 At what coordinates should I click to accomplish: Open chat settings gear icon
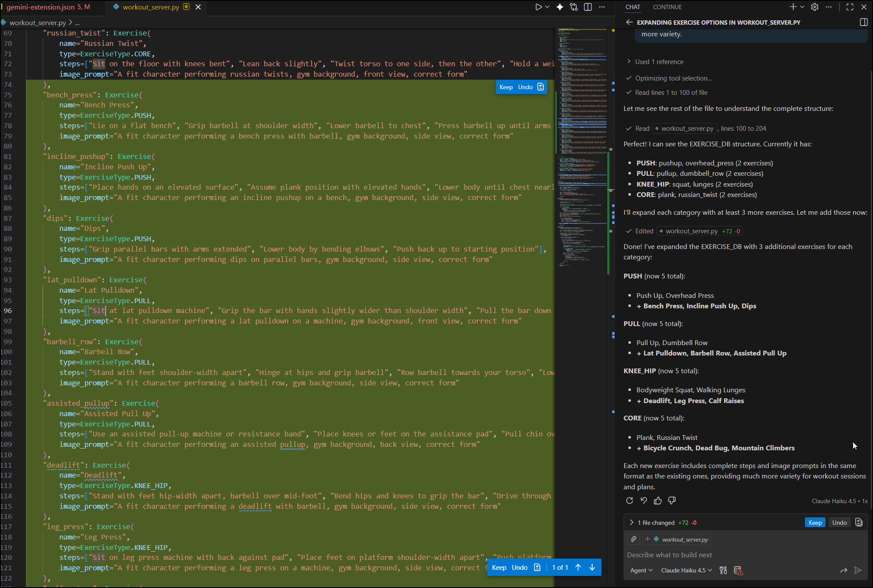coord(815,7)
